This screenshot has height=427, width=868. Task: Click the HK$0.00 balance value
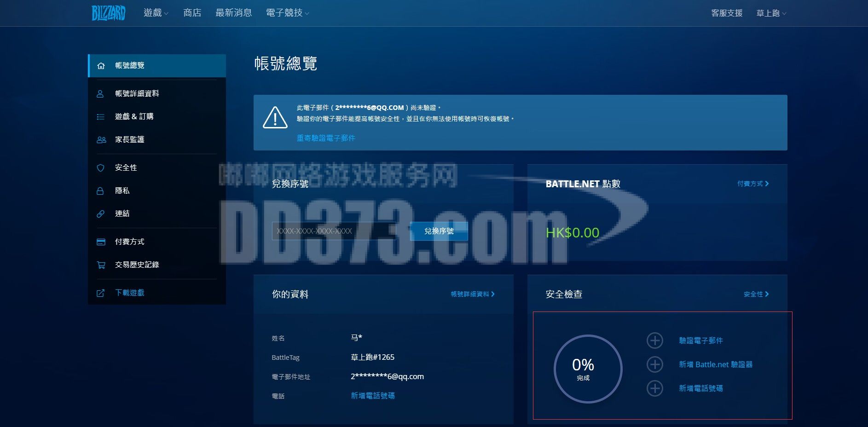point(573,233)
